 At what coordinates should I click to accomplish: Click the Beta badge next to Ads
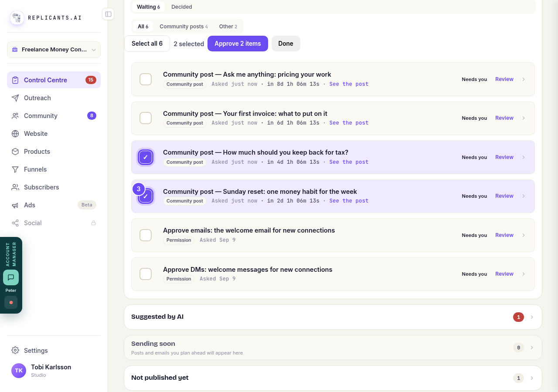coord(87,205)
